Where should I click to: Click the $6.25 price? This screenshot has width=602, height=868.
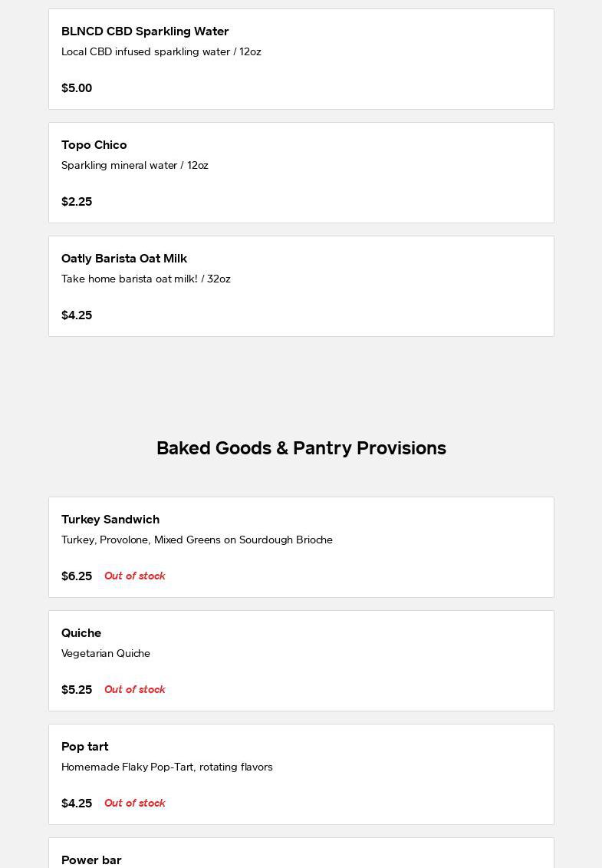77,576
